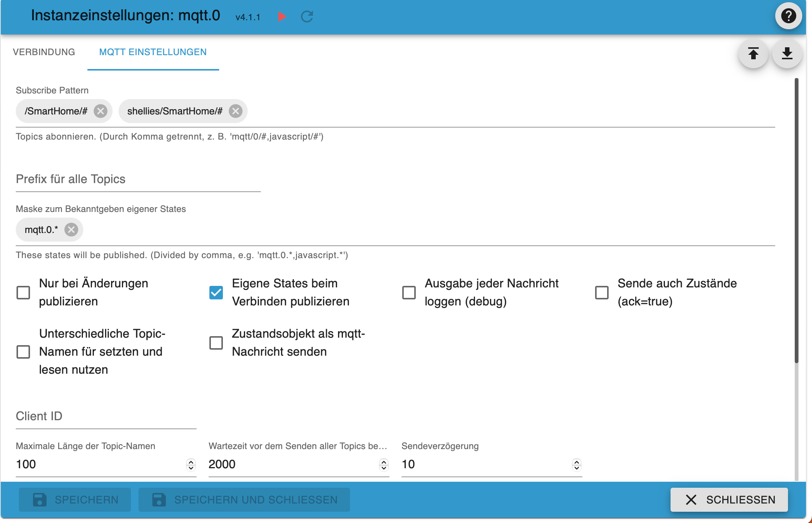Image resolution: width=812 pixels, height=523 pixels.
Task: Uncheck Eigene States beim Verbinden publizieren
Action: (x=216, y=292)
